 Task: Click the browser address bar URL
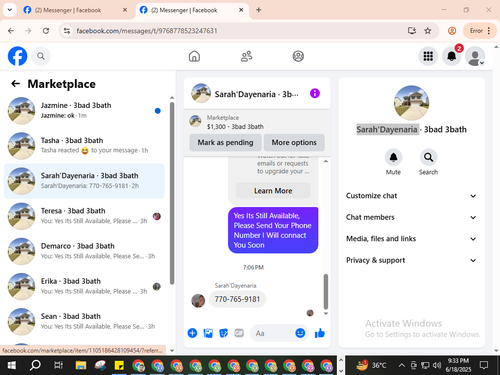[147, 31]
